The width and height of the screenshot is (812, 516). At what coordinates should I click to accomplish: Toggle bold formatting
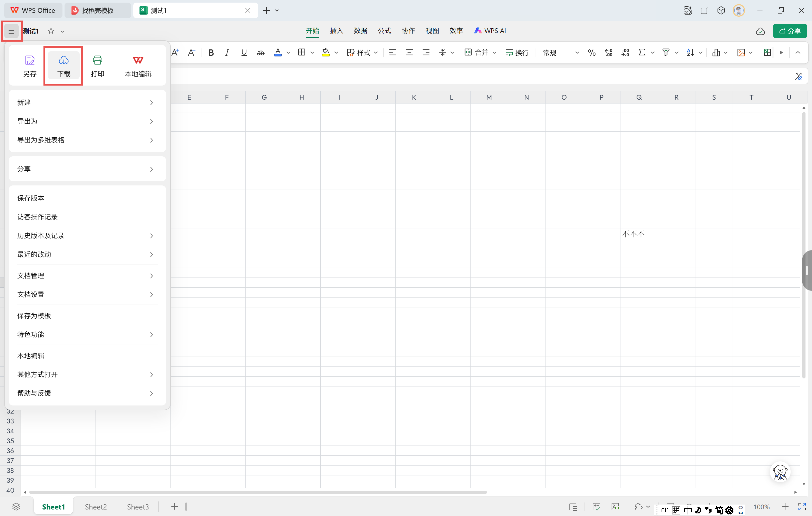click(x=211, y=53)
